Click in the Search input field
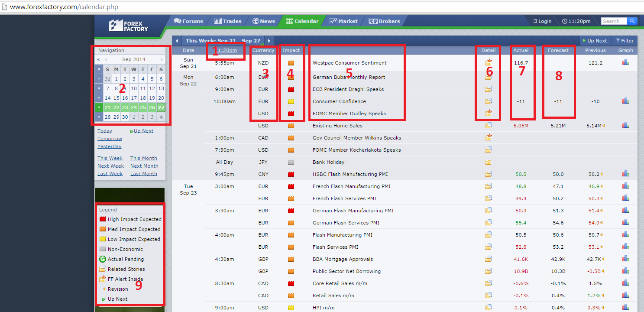Screen dimensions: 644x312 614,21
